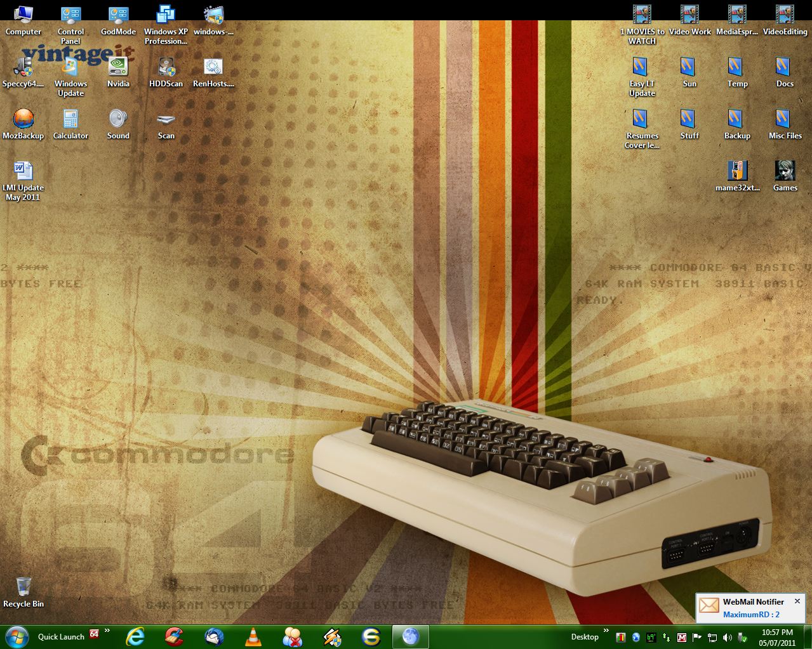This screenshot has height=649, width=812.
Task: Open the Action Center flag icon
Action: (x=697, y=637)
